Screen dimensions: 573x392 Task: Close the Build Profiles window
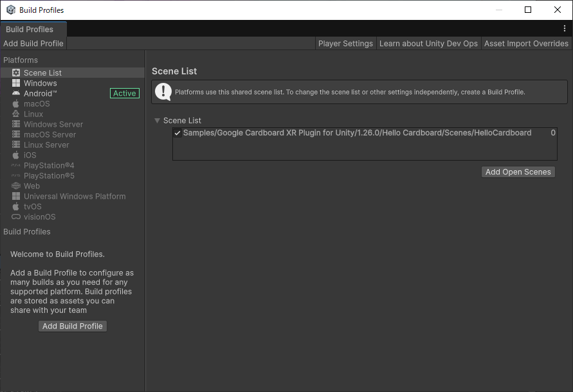coord(558,10)
